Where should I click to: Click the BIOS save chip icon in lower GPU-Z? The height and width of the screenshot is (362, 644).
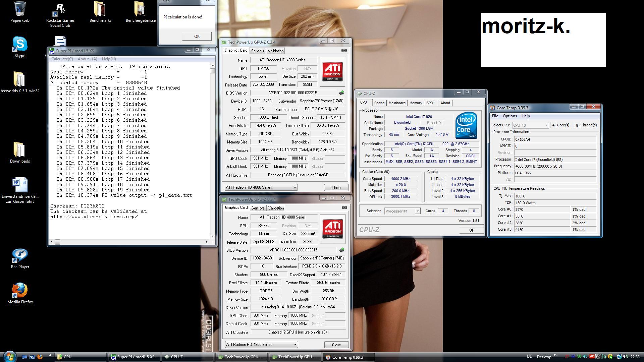click(342, 250)
